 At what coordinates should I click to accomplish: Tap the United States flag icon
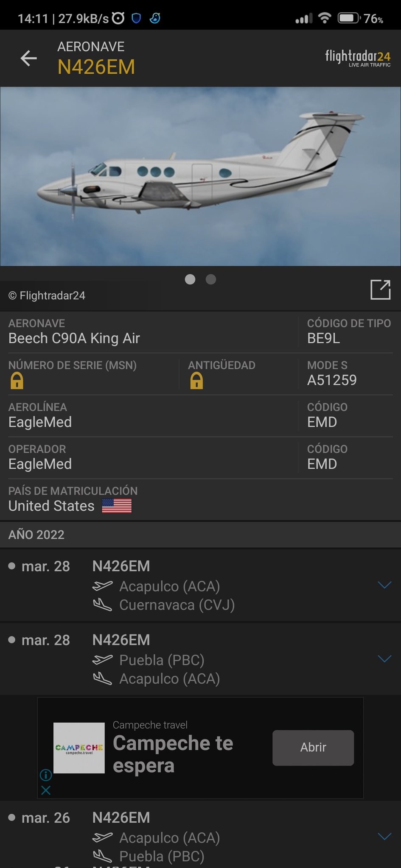(x=117, y=506)
